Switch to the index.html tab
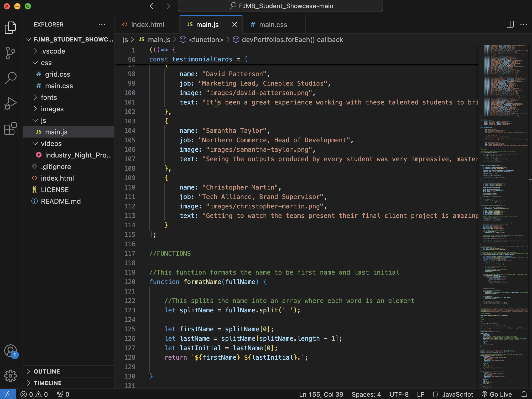 tap(147, 25)
